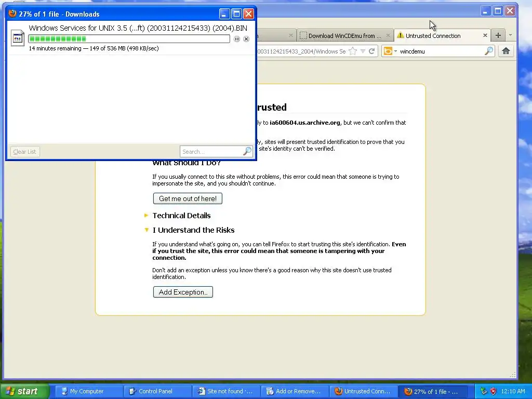Switch to My Computer in taskbar
532x399 pixels.
[x=89, y=391]
